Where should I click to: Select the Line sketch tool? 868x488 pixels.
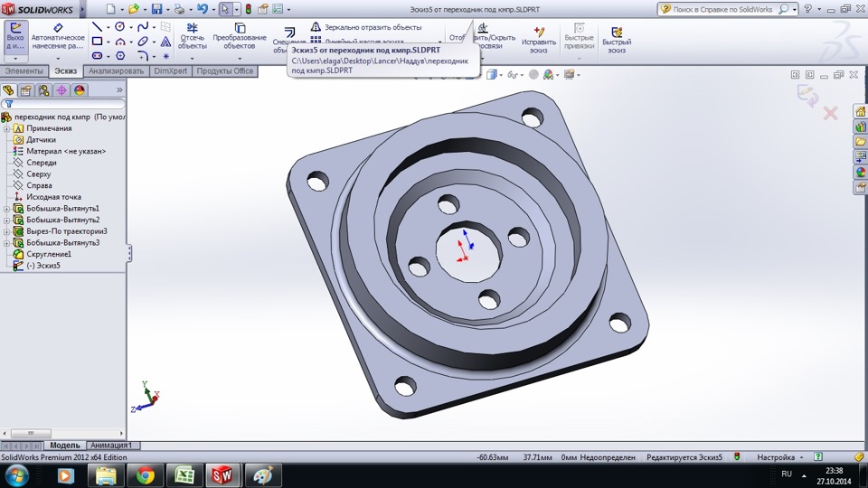pyautogui.click(x=97, y=27)
